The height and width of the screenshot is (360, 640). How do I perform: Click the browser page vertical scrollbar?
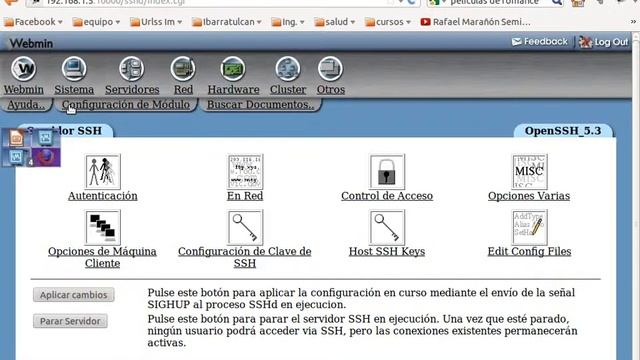tap(636, 196)
